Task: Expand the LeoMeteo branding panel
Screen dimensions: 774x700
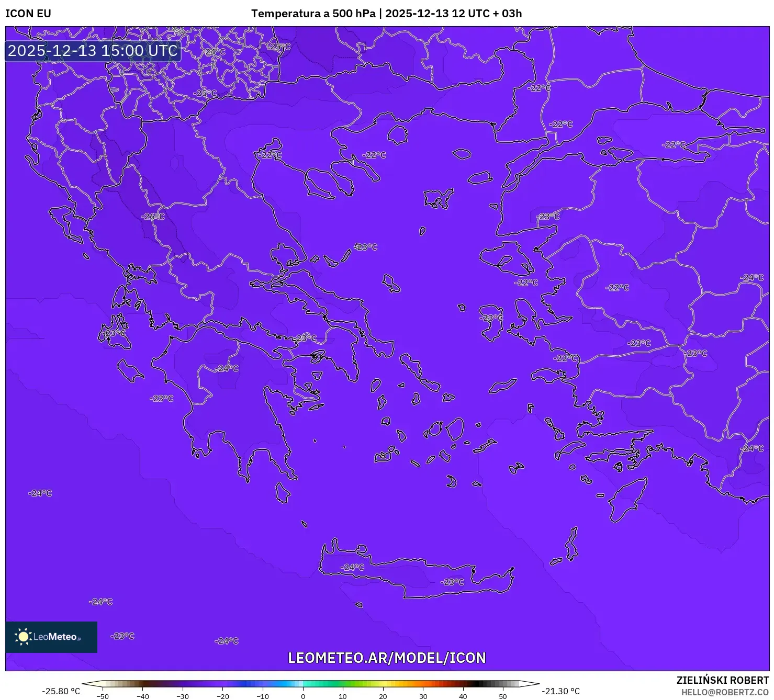Action: (51, 637)
